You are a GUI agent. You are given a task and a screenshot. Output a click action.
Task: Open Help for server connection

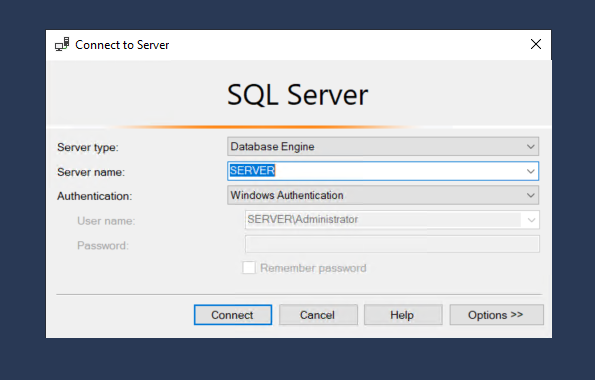tap(403, 315)
